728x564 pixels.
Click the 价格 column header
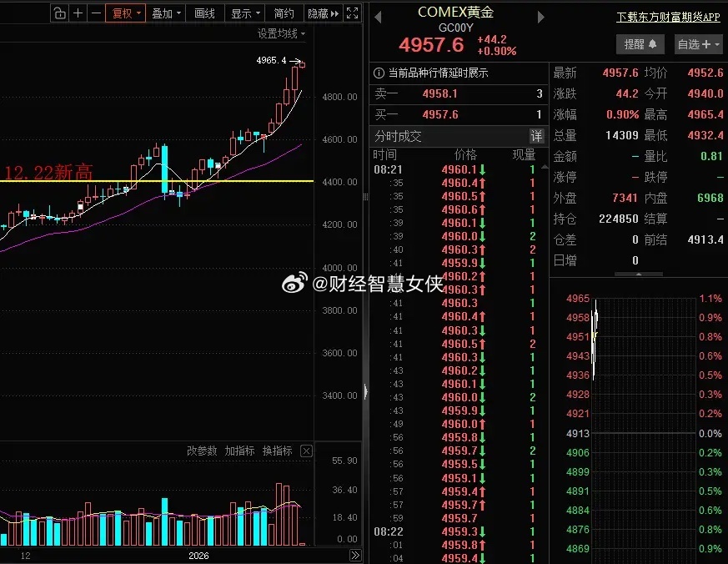pyautogui.click(x=465, y=154)
